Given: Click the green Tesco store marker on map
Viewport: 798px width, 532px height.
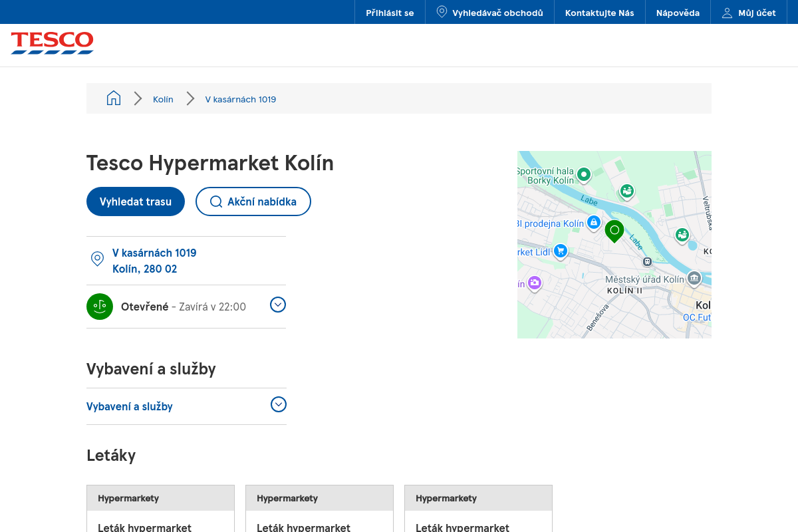Looking at the screenshot, I should 614,231.
